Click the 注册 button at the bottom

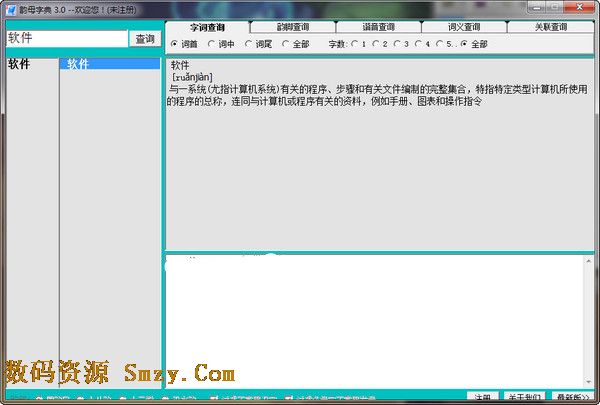(x=483, y=397)
